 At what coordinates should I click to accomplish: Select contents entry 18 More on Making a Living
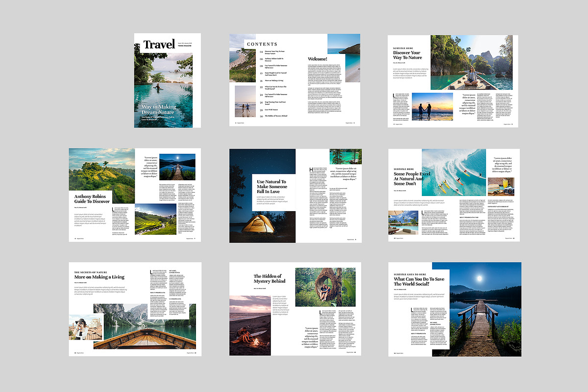click(x=272, y=80)
